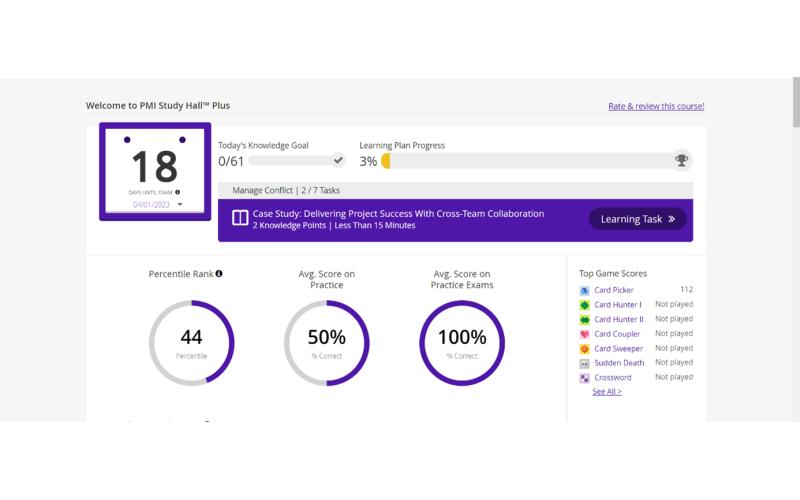The image size is (800, 500).
Task: Click the Card Hunter I game icon
Action: [585, 305]
